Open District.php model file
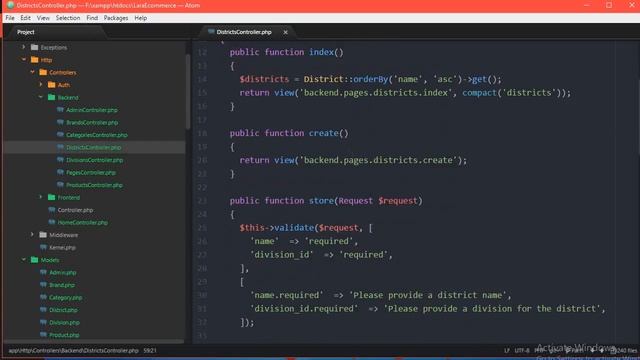640x360 pixels. [x=63, y=310]
